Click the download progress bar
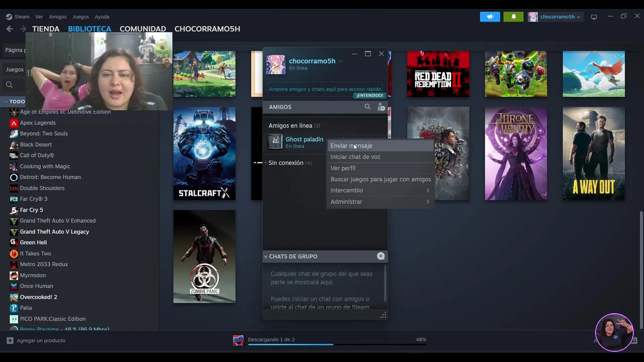 (337, 344)
